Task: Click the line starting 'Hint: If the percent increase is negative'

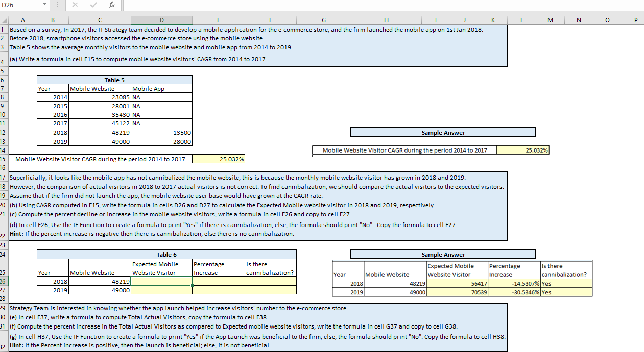Action: point(152,234)
